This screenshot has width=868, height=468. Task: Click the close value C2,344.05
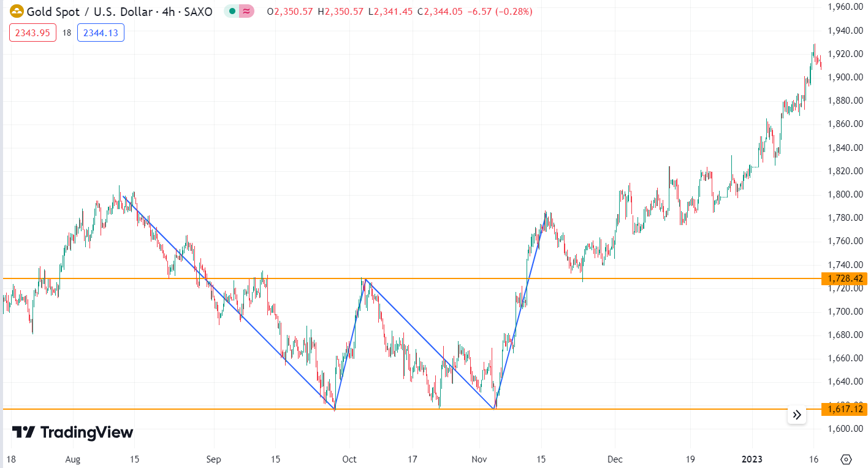440,11
